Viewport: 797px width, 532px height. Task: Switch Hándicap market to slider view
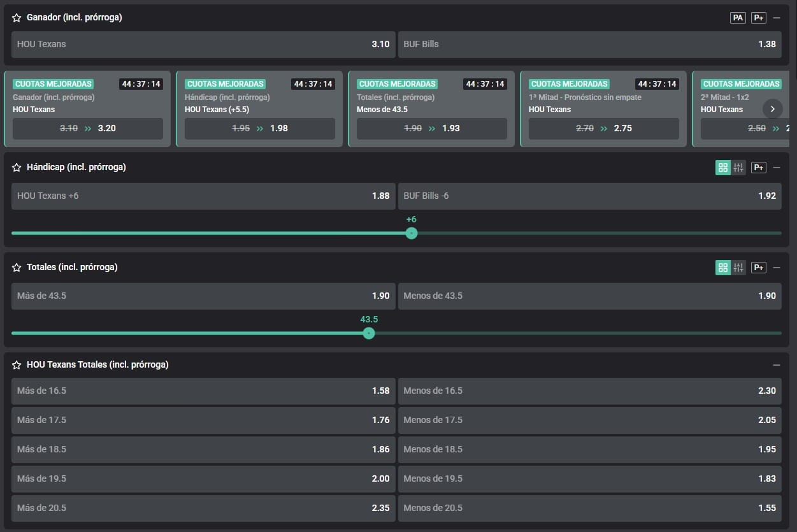(x=738, y=168)
